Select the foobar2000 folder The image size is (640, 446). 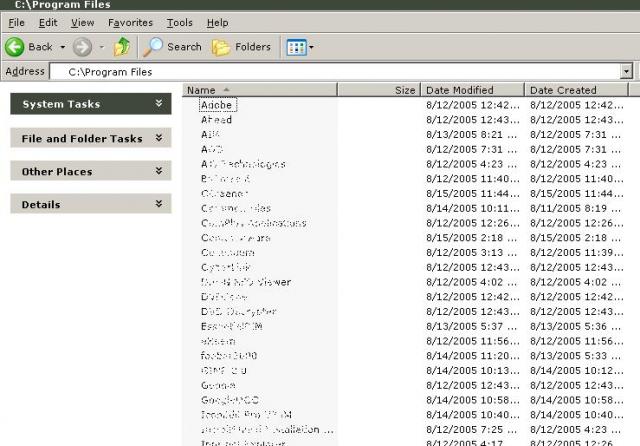[x=229, y=355]
